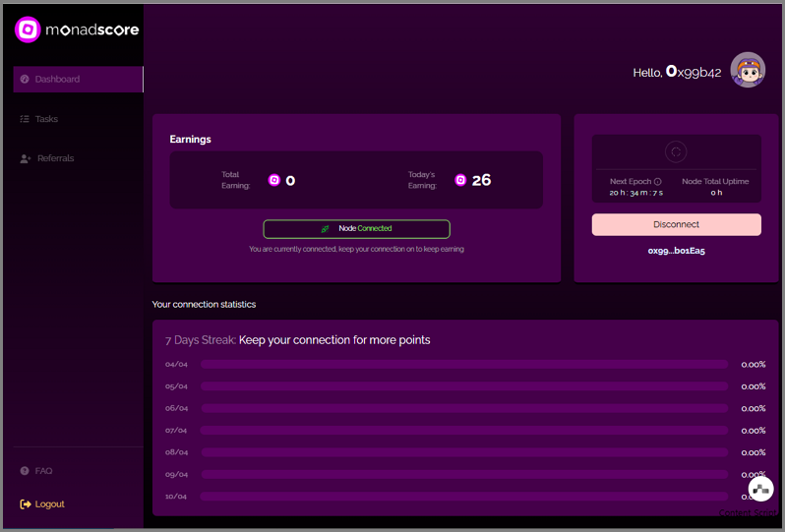Click the Dashboard gauge icon
Screen dimensions: 785x532
25,79
